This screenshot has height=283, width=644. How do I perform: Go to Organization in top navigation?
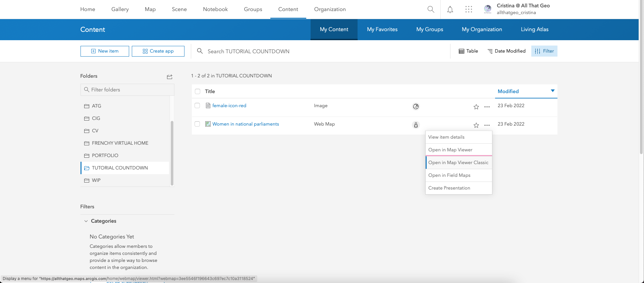pyautogui.click(x=330, y=9)
